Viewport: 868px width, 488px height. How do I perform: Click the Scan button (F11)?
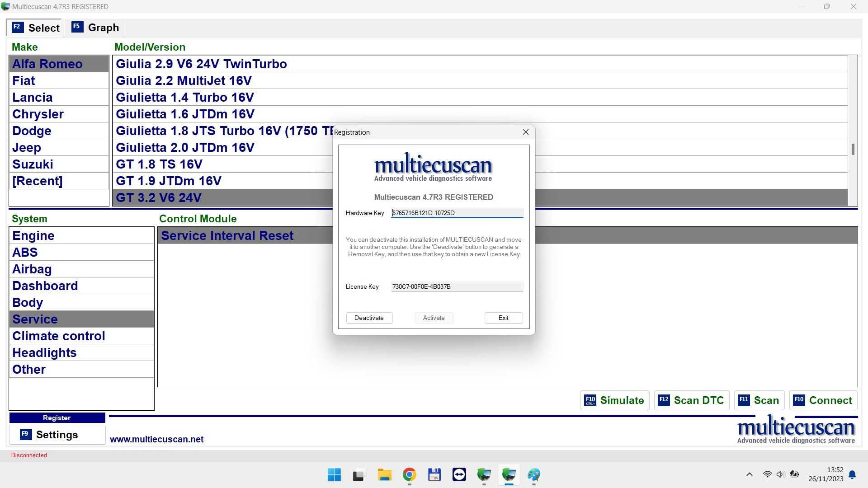pos(759,400)
